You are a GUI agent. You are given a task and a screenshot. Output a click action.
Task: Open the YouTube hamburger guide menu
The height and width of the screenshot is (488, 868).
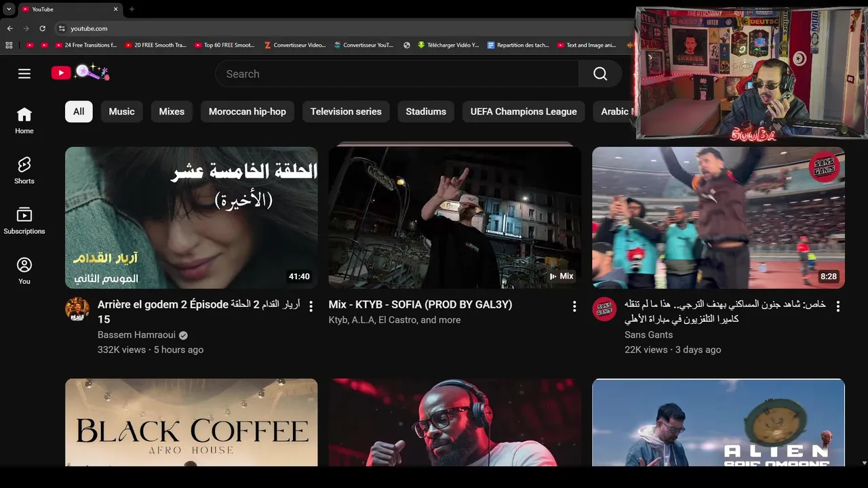tap(24, 74)
